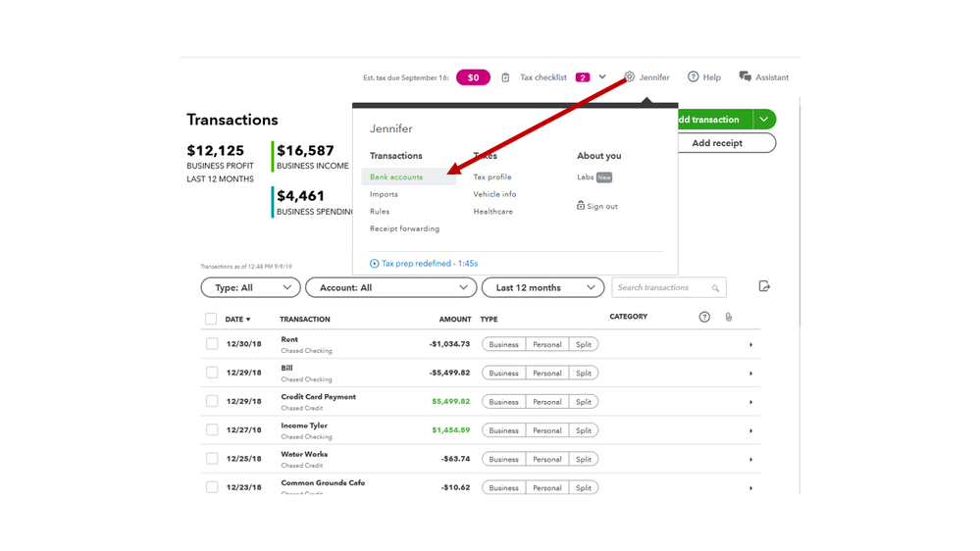980x551 pixels.
Task: Toggle the select-all transactions checkbox
Action: click(x=211, y=320)
